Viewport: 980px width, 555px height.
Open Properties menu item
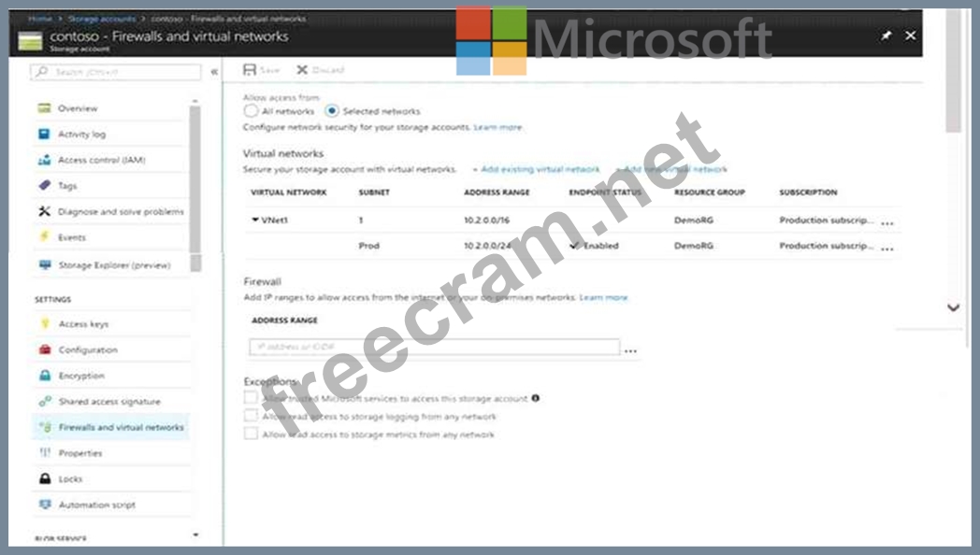111,452
